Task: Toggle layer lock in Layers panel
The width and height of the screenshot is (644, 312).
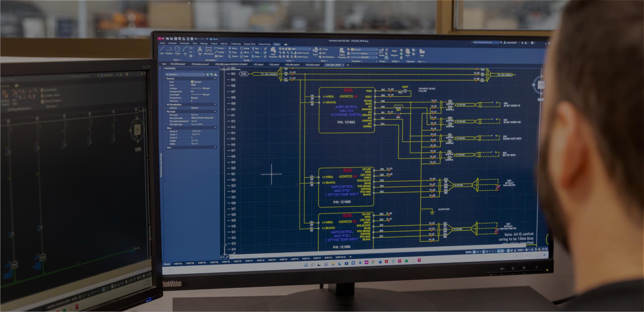Action: coord(286,49)
